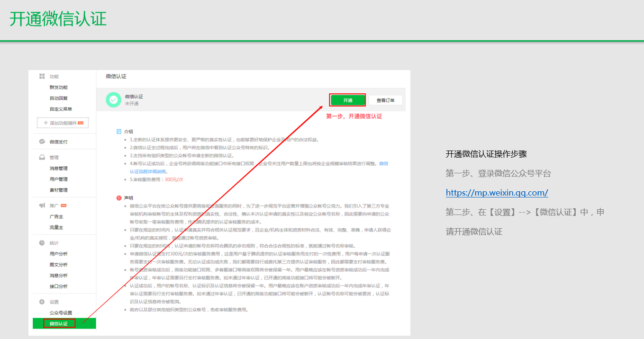This screenshot has width=644, height=339.
Task: Click the 未开通 status text
Action: tap(132, 104)
